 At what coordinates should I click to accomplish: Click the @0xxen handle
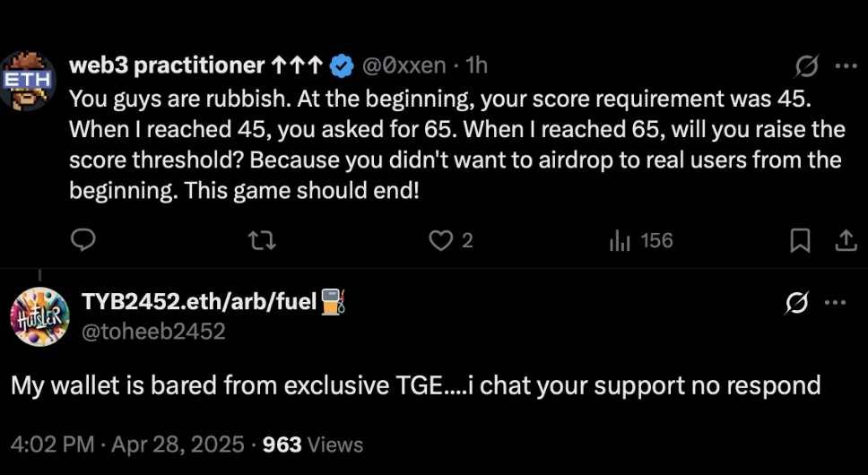point(404,65)
